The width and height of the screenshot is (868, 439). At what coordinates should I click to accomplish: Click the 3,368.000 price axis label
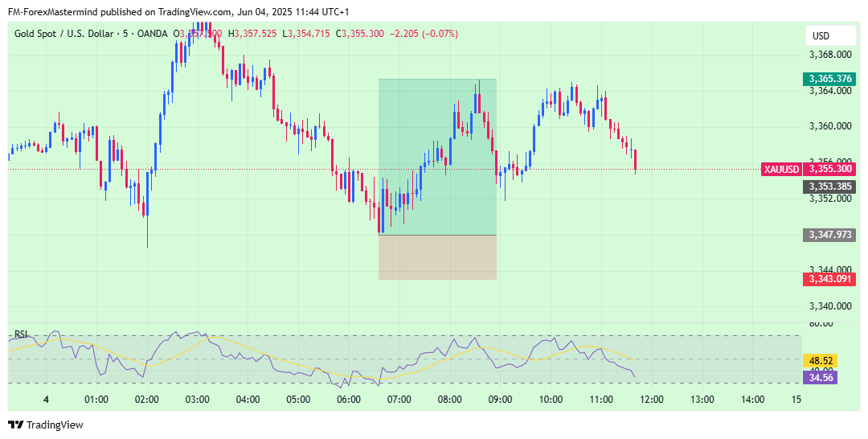click(x=829, y=54)
